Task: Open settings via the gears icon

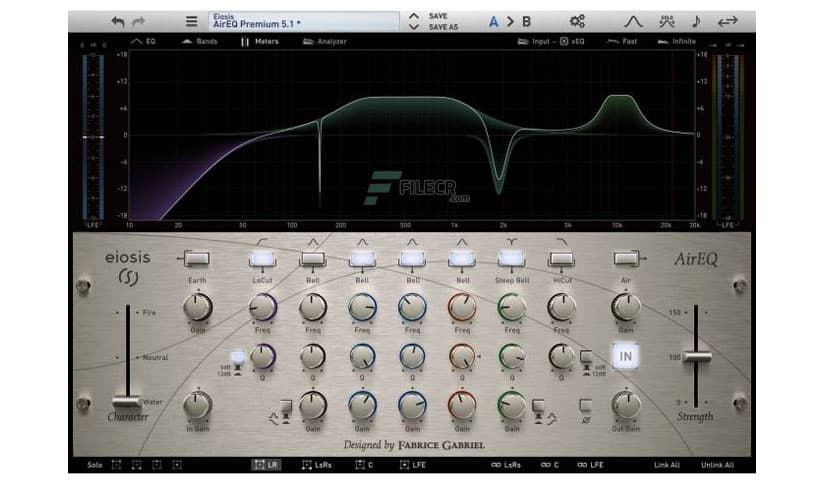Action: click(577, 21)
